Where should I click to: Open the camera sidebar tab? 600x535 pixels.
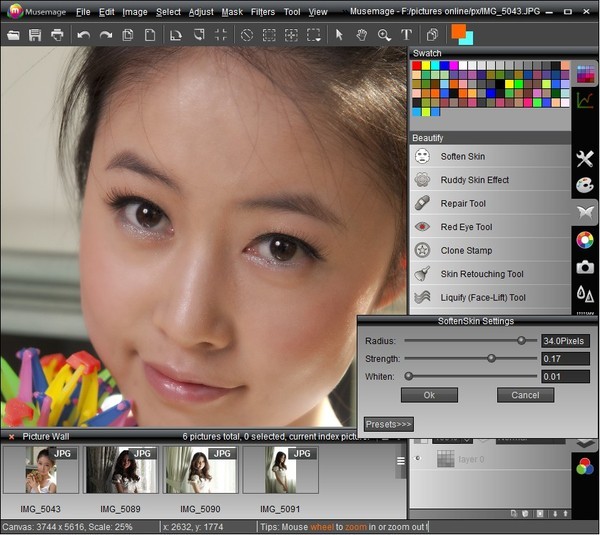(585, 267)
